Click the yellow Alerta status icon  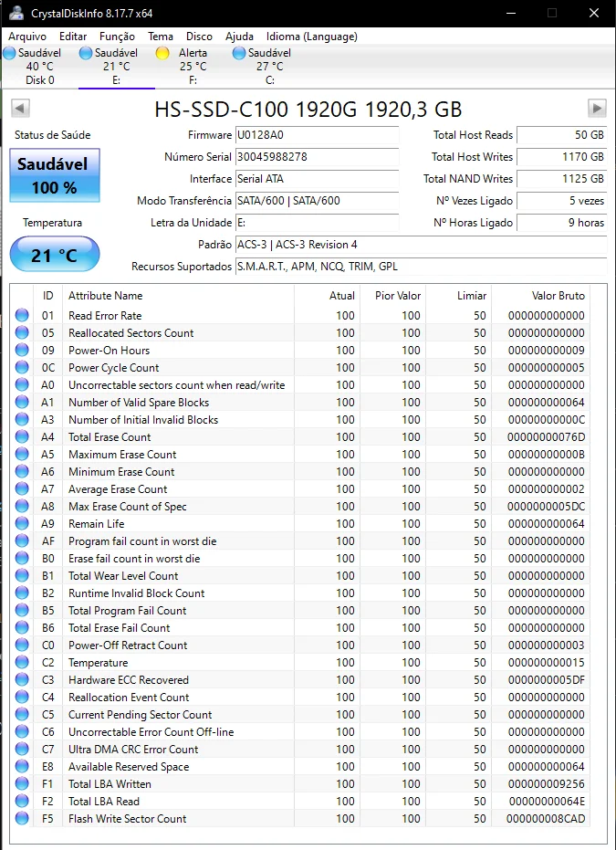click(162, 53)
